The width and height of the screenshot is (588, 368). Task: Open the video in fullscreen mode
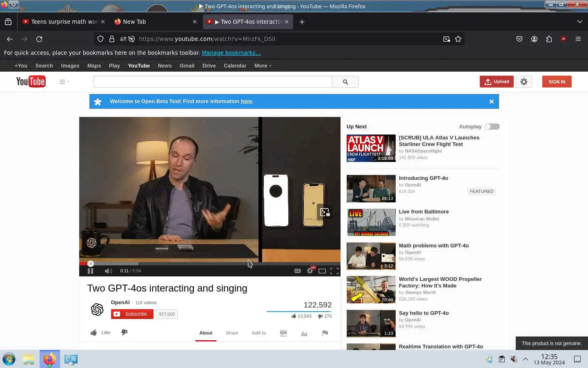[334, 271]
